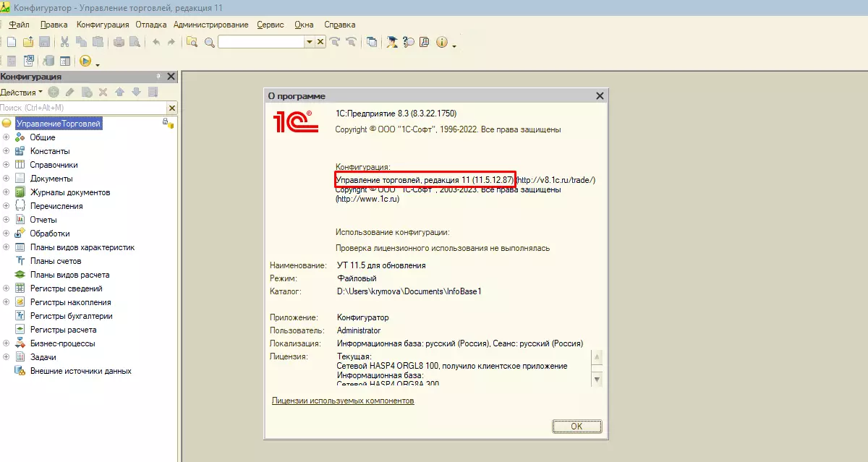Click the magnifier Find icon
Screen dimensions: 868x462
click(210, 43)
